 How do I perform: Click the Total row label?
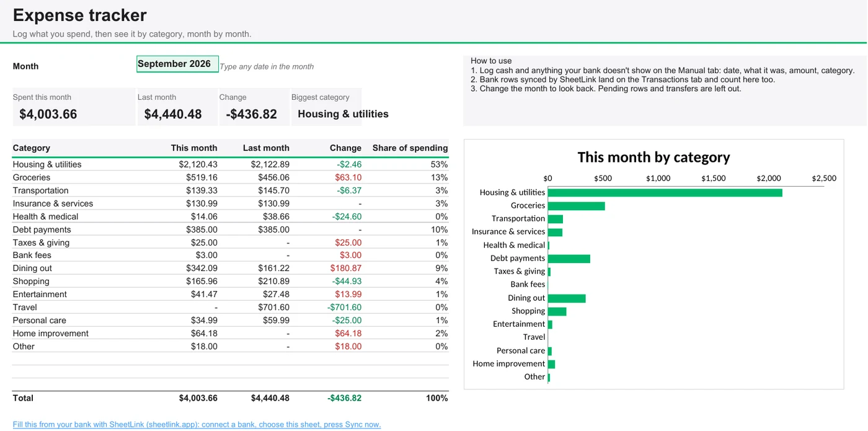coord(23,398)
